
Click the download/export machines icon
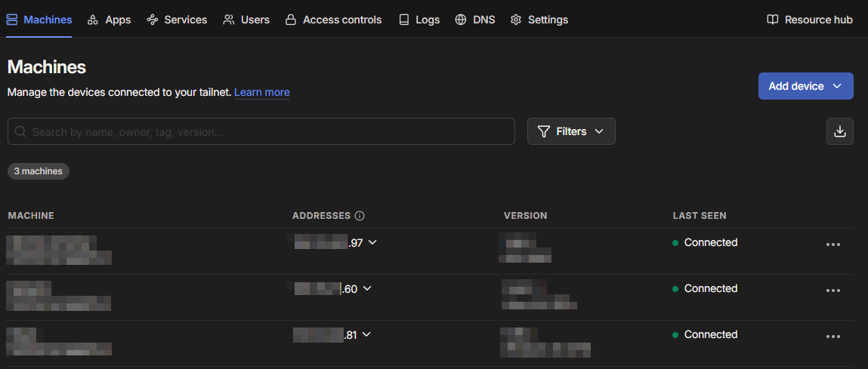click(x=839, y=131)
